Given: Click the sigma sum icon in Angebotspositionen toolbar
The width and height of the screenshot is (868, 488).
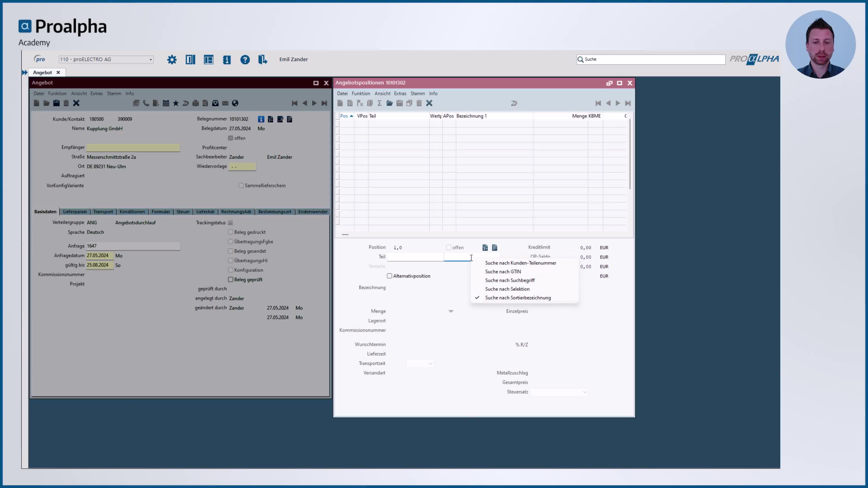Looking at the screenshot, I should click(380, 103).
